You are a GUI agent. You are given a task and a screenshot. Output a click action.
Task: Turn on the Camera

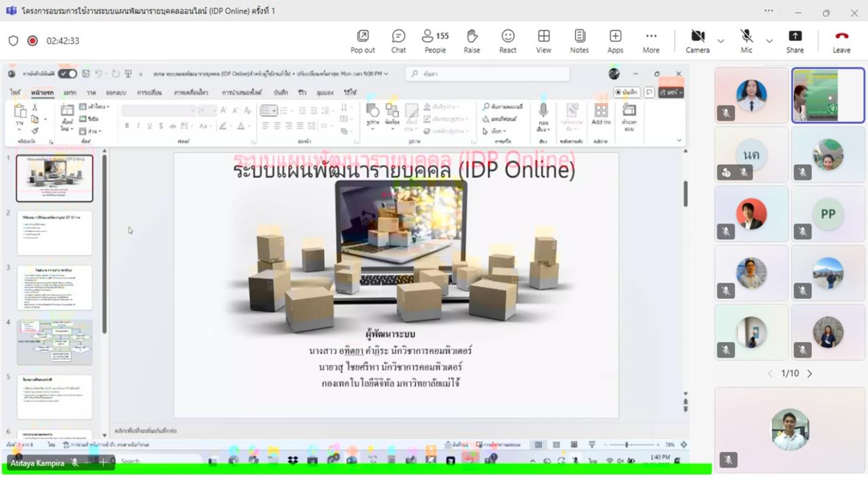pos(697,41)
